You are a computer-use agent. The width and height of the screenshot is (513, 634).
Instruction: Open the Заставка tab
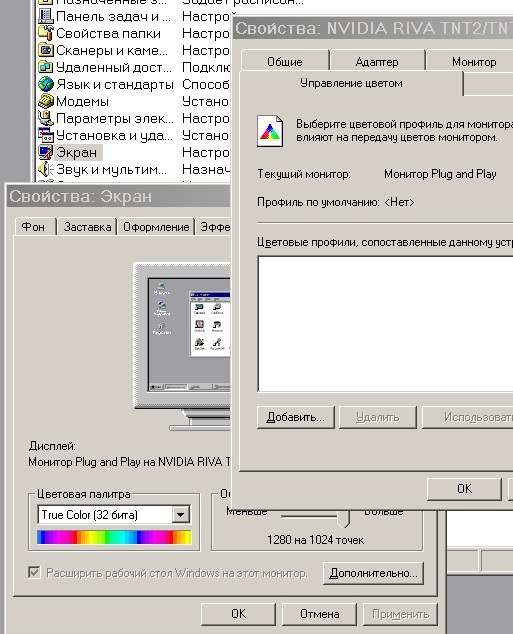point(87,227)
